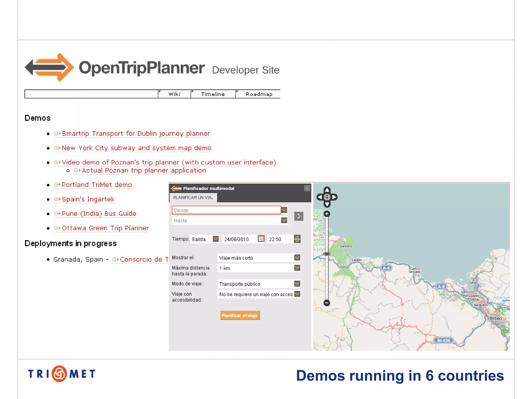Open Smartrip Transport for Dublin journey planner

tap(136, 134)
